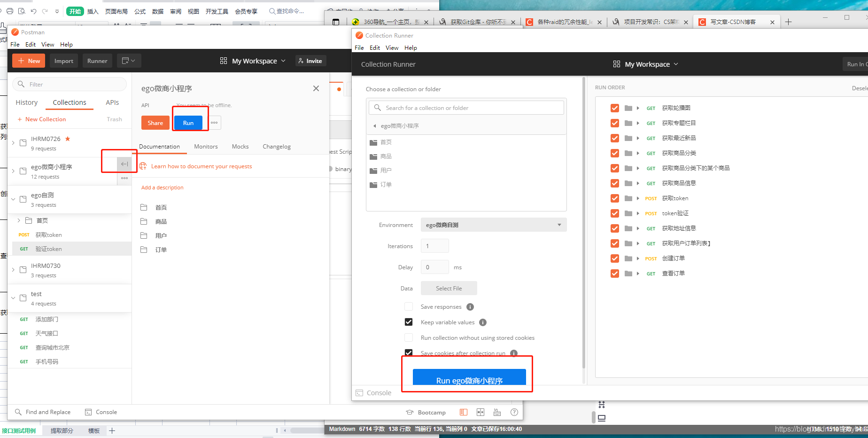
Task: Switch to the Collections tab
Action: point(70,102)
